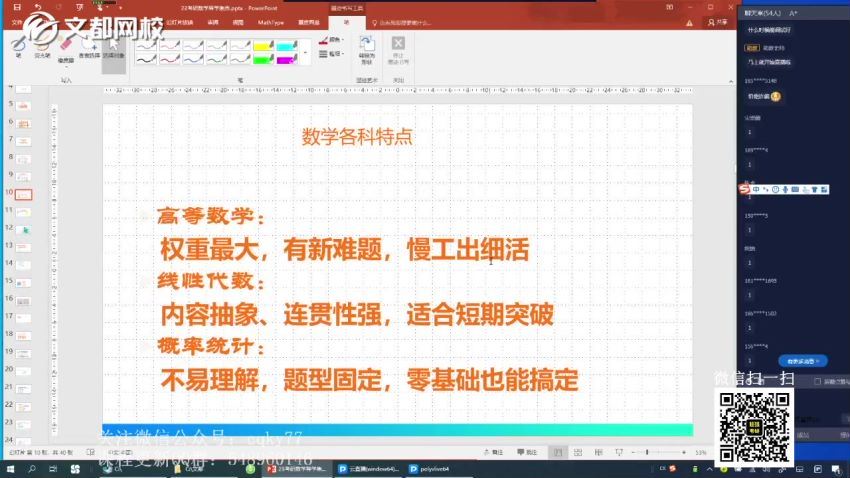Toggle the checkbox beside the chat button

[816, 381]
